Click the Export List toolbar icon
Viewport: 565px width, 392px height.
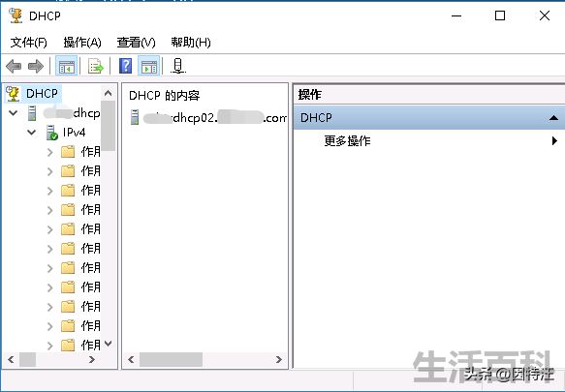point(96,66)
